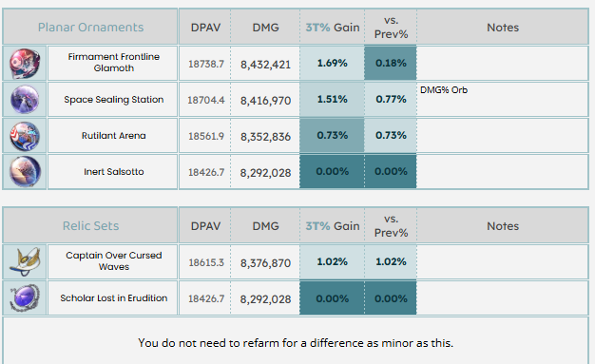Click the Rutilant Arena ornament icon
The height and width of the screenshot is (364, 595).
(25, 136)
